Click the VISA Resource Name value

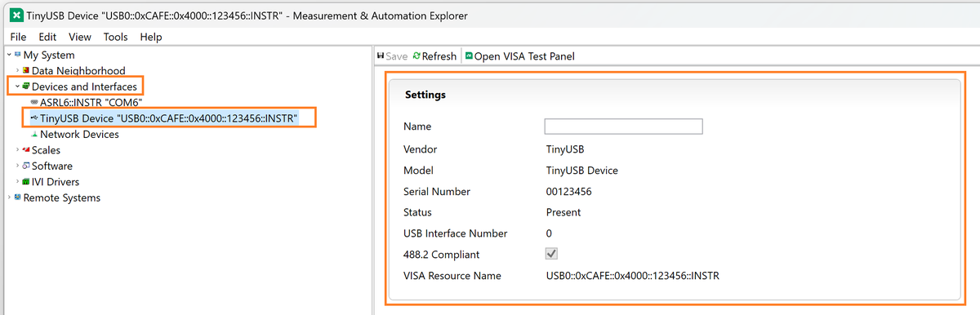point(633,276)
